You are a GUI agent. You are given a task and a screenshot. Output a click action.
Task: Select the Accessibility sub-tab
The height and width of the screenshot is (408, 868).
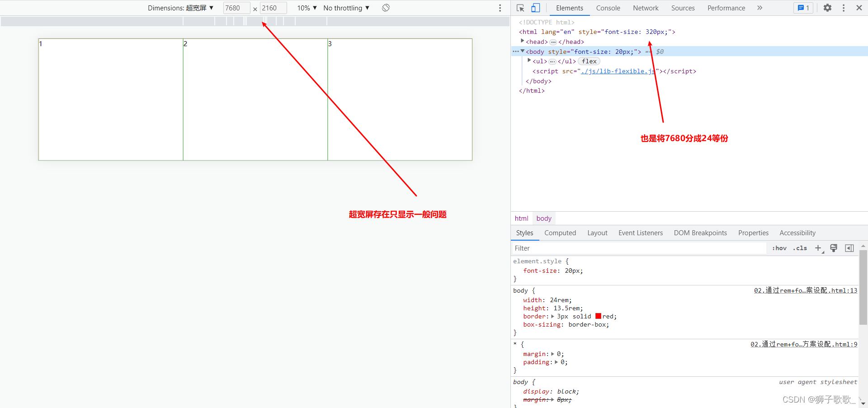coord(797,233)
